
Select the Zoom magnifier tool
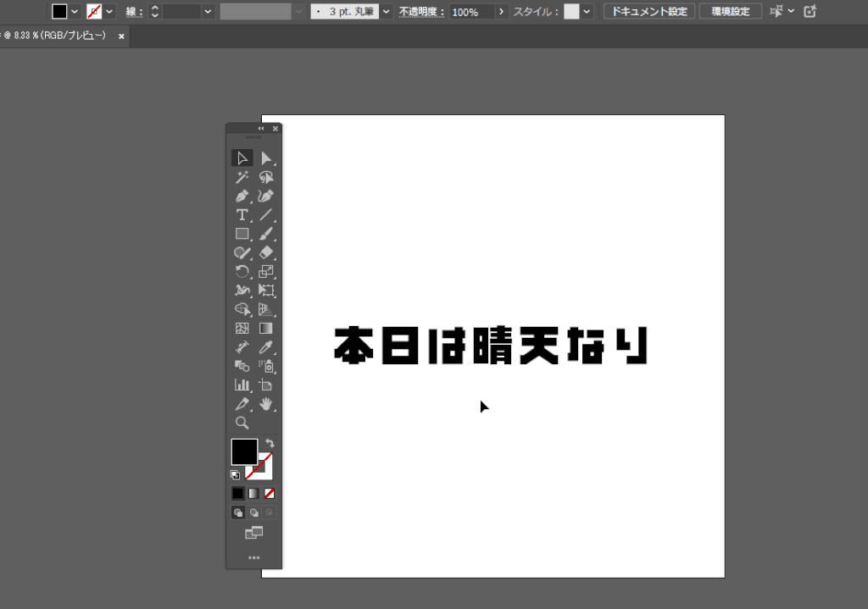pos(242,423)
